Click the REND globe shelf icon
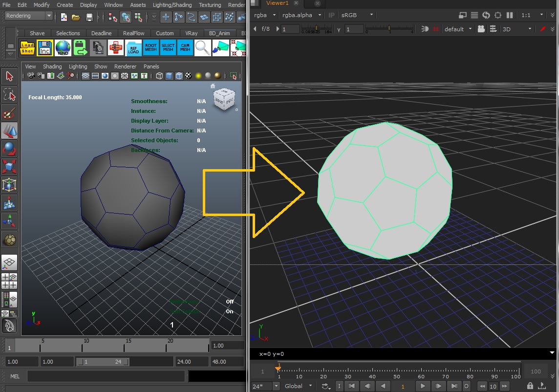 click(63, 48)
